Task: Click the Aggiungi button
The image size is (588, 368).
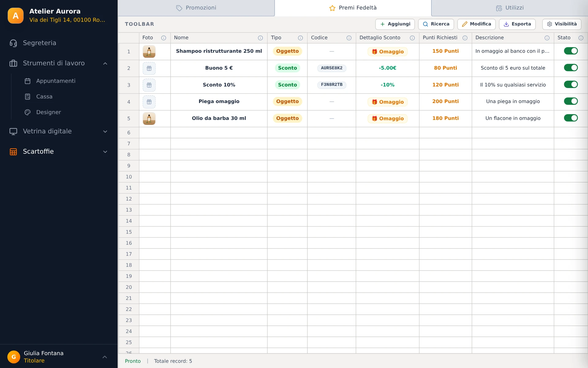Action: tap(395, 24)
